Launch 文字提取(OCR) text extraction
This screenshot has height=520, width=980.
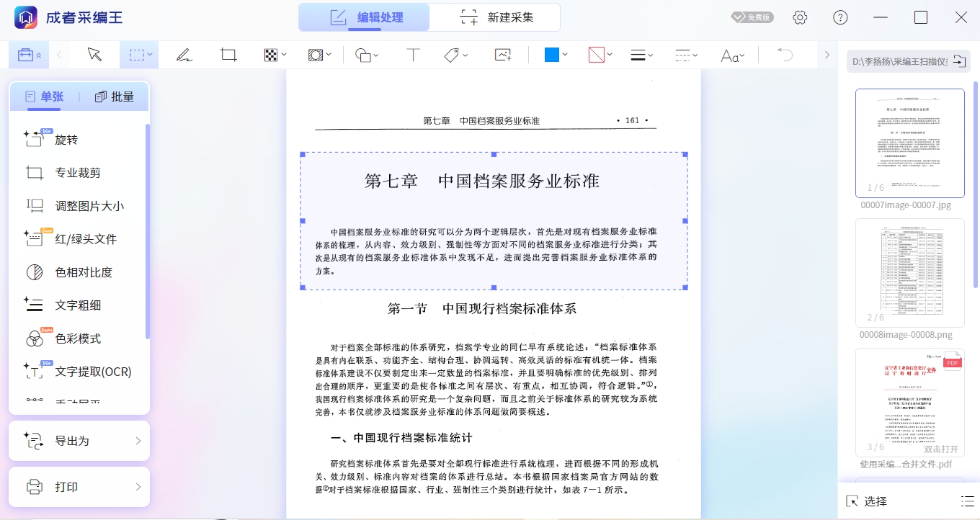79,372
